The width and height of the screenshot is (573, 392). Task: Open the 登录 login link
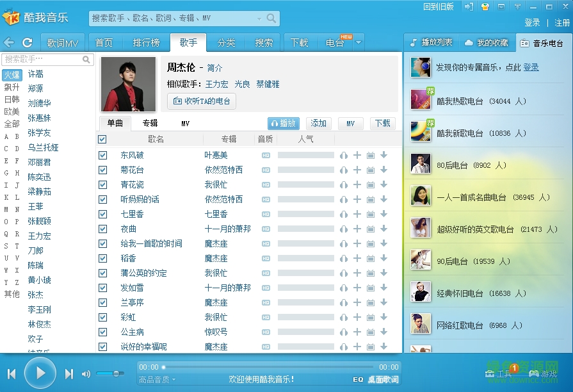click(533, 20)
